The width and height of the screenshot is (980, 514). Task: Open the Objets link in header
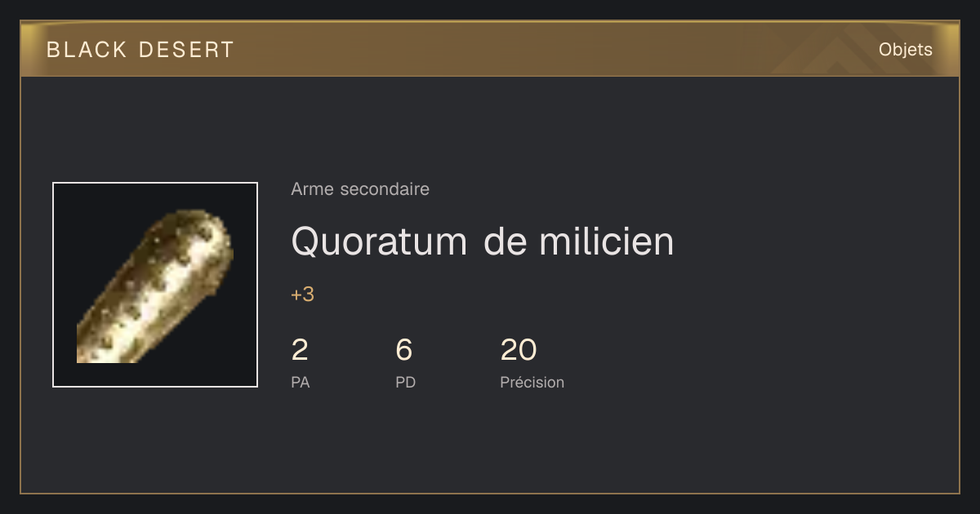click(x=905, y=50)
